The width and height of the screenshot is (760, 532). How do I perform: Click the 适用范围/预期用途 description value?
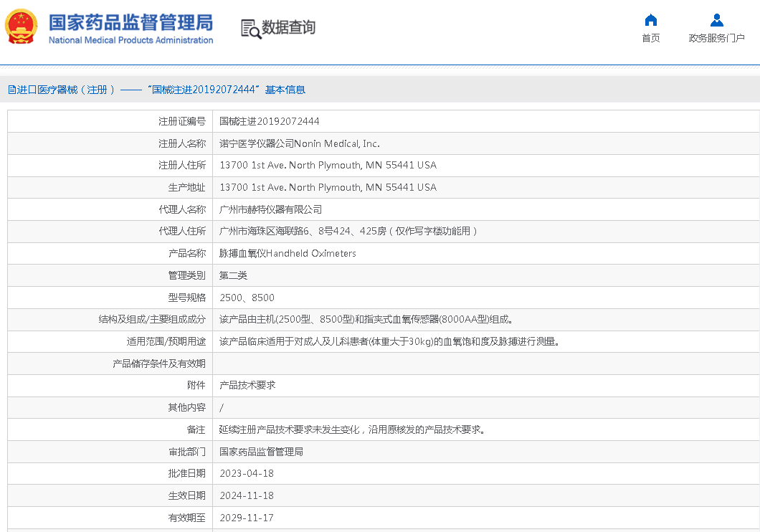(389, 341)
